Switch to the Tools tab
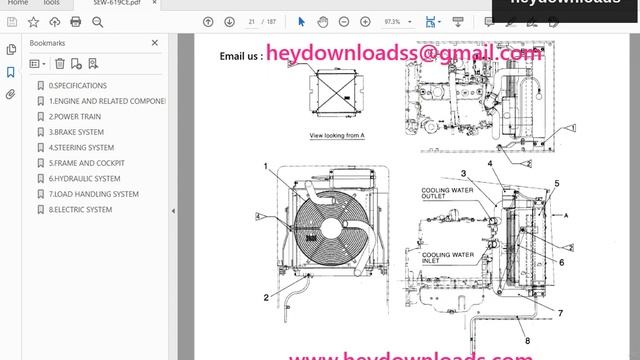 click(51, 3)
